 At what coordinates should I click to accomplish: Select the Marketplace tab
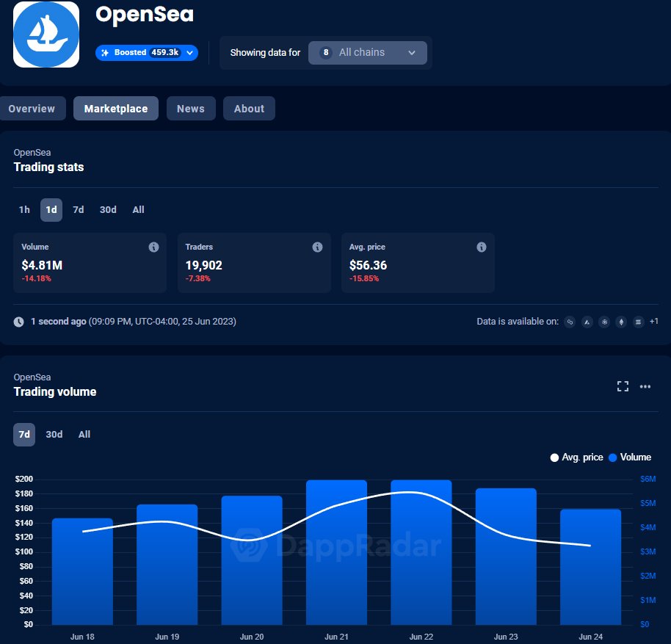tap(116, 109)
